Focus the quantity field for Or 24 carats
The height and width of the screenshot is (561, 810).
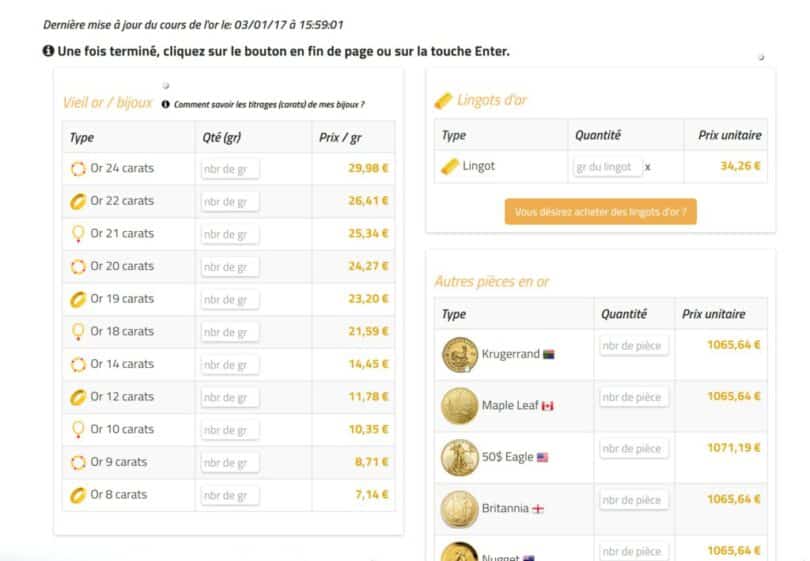click(x=230, y=169)
